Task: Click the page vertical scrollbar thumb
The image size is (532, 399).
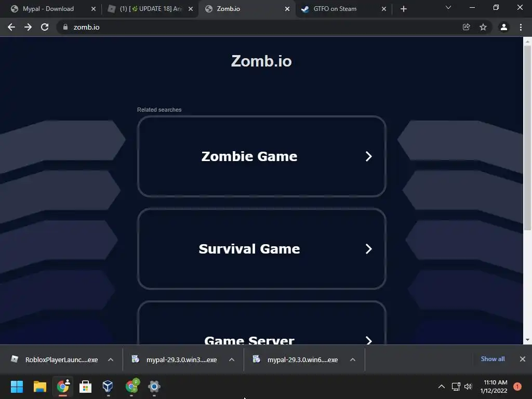Action: 527,138
